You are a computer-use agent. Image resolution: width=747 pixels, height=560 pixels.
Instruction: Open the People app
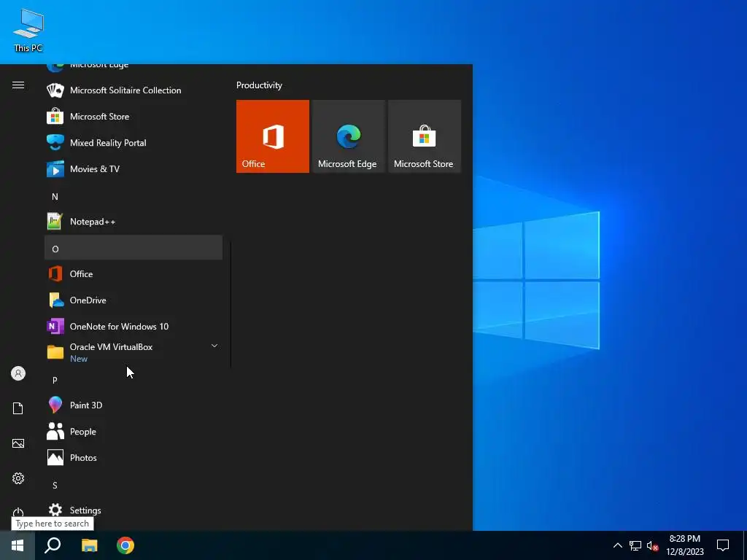pos(133,432)
